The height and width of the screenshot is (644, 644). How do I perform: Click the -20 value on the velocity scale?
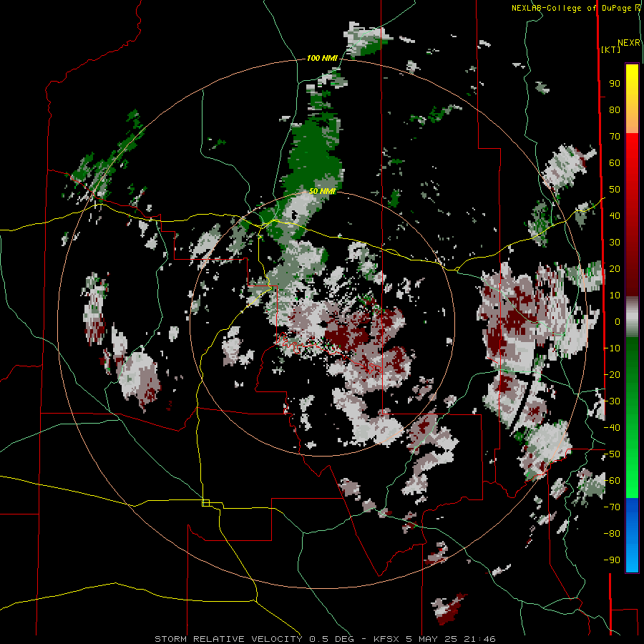pyautogui.click(x=612, y=374)
